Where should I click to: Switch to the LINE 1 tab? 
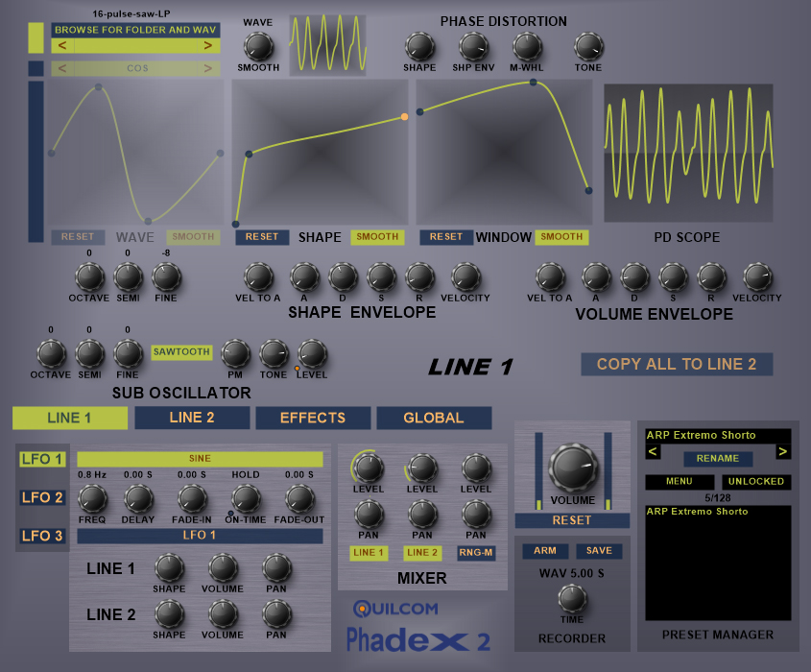[70, 418]
